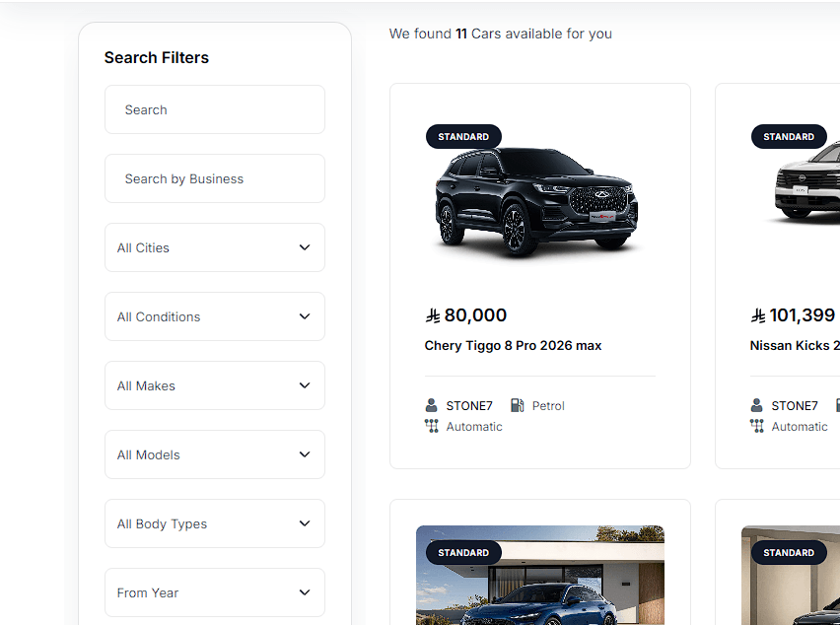The width and height of the screenshot is (840, 625).
Task: Click the Petrol fuel pump icon
Action: tap(517, 405)
